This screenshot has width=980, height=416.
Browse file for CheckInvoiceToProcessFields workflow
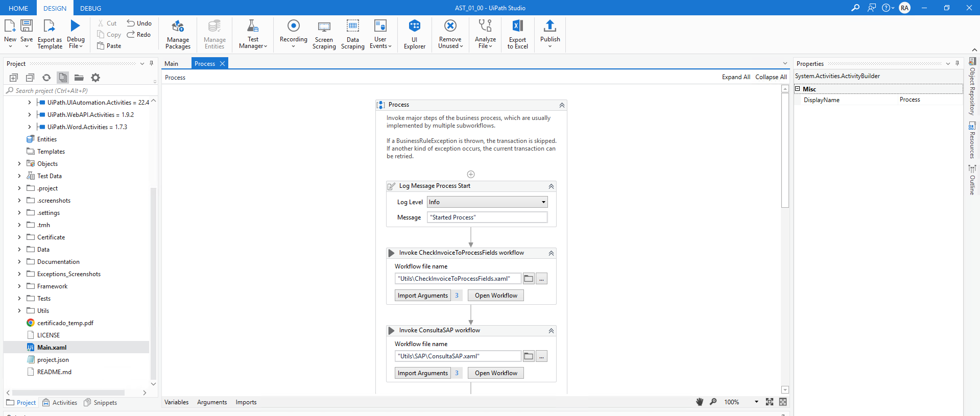[529, 279]
